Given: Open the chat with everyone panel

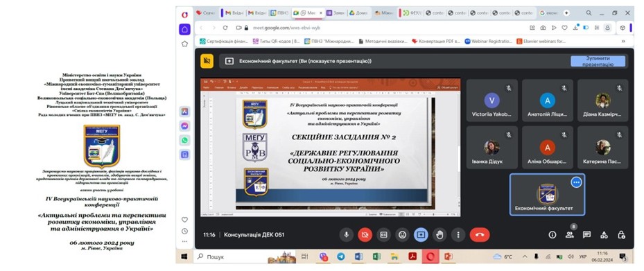Looking at the screenshot, I should 587,235.
